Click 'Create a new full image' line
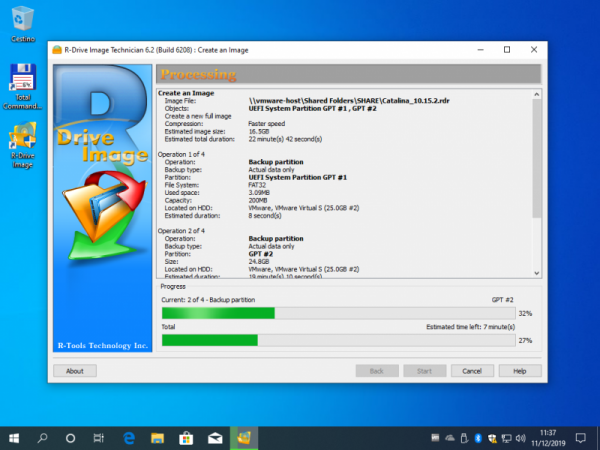Screen dimensions: 600x450 coord(198,116)
